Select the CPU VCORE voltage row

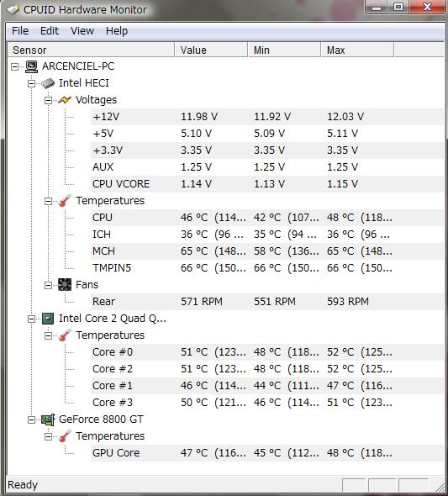(x=267, y=184)
